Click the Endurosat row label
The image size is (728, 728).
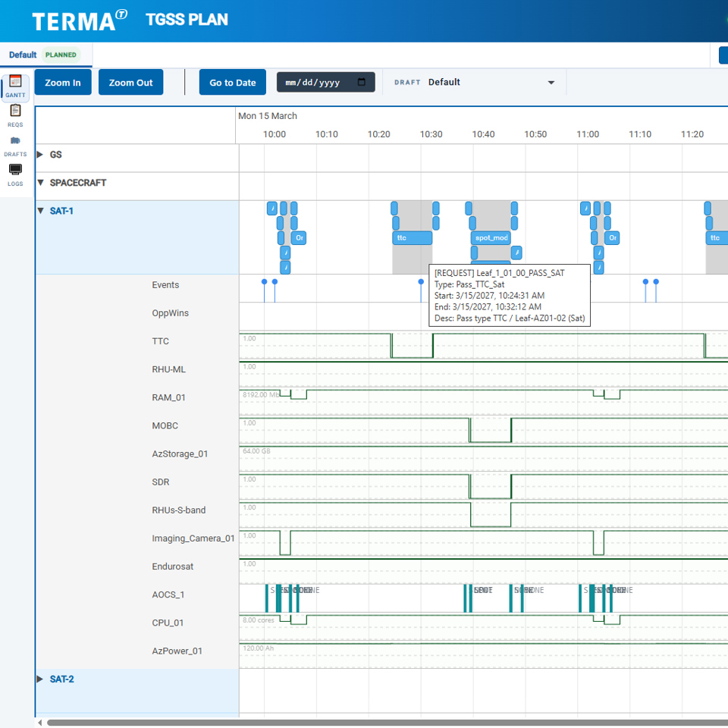coord(173,566)
